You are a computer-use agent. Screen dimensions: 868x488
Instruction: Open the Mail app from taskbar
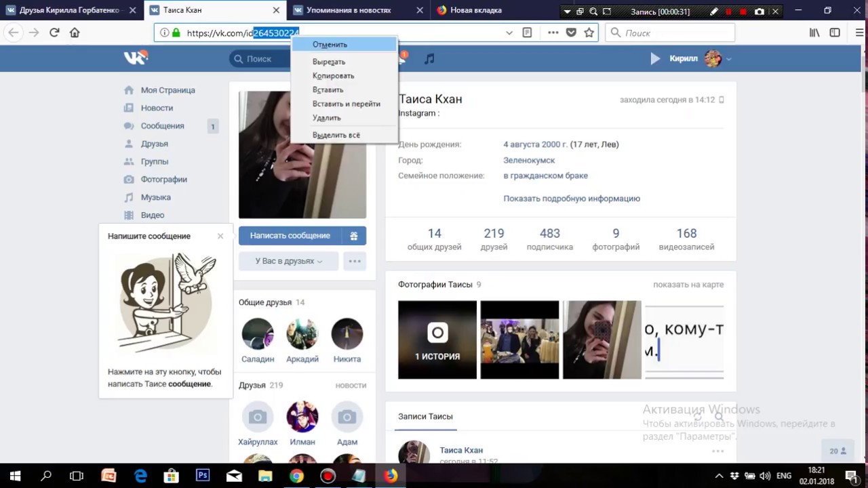coord(234,476)
